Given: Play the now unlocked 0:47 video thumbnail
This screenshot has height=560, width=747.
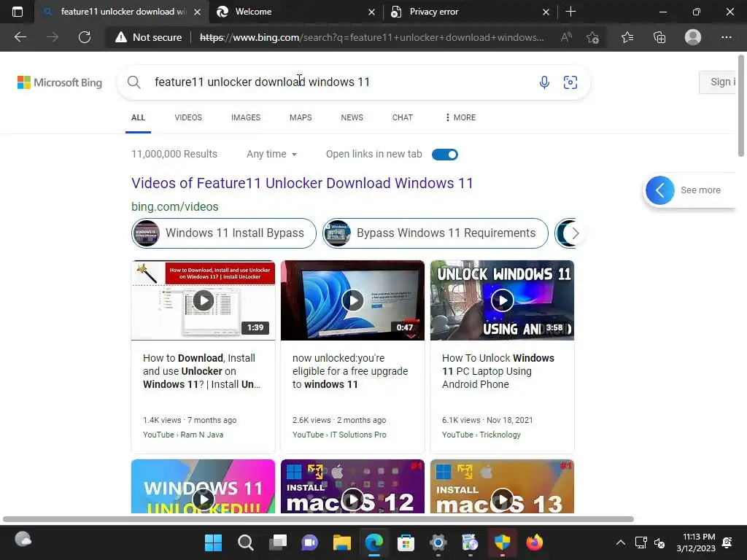Looking at the screenshot, I should coord(352,300).
